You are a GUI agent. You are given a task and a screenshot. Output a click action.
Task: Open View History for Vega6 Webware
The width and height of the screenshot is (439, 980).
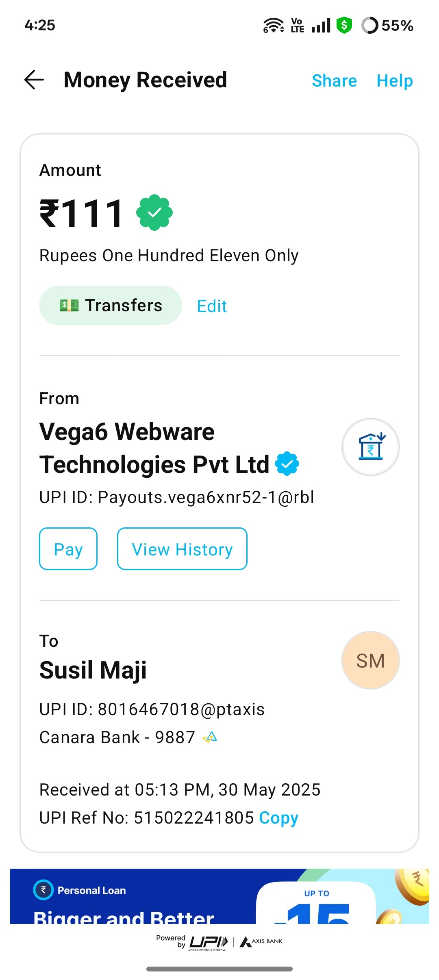182,549
